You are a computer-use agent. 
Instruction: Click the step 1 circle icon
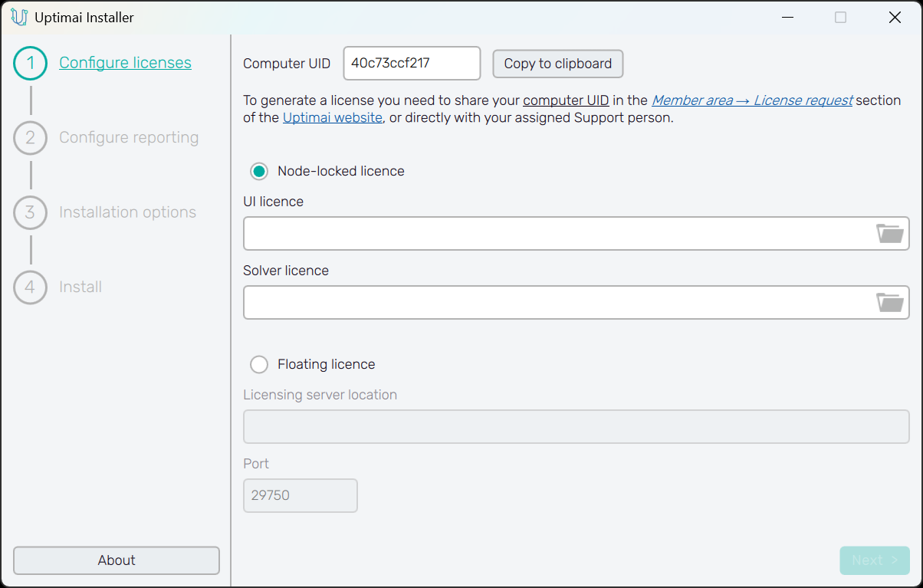[x=31, y=63]
